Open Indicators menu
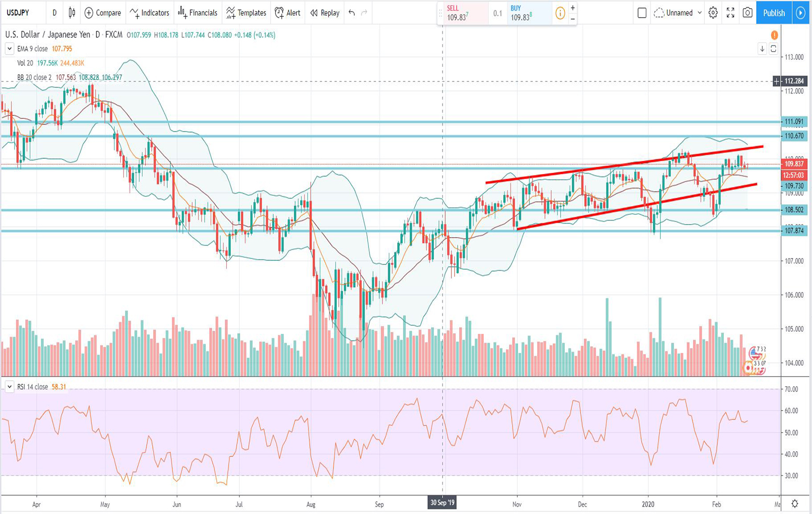The image size is (812, 514). click(149, 13)
